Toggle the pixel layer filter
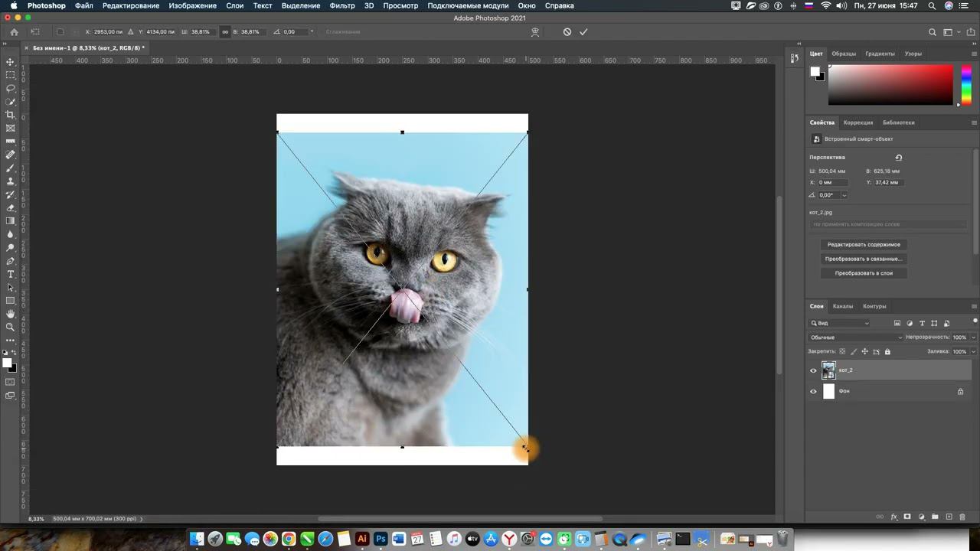The height and width of the screenshot is (551, 980). point(897,323)
